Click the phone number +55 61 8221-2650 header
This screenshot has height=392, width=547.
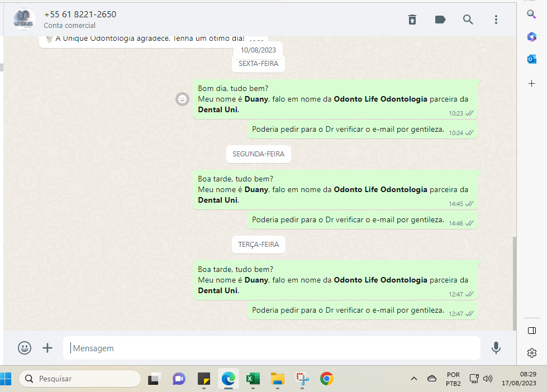(x=80, y=15)
